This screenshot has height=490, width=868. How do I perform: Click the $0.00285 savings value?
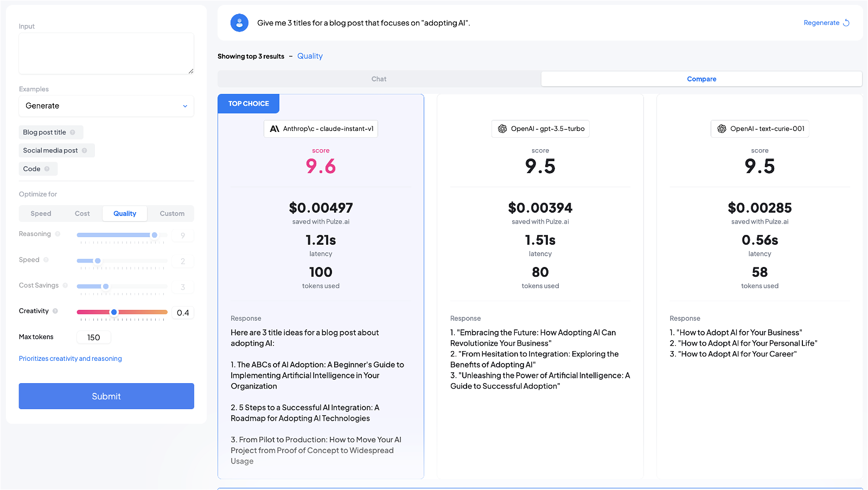[x=759, y=208]
